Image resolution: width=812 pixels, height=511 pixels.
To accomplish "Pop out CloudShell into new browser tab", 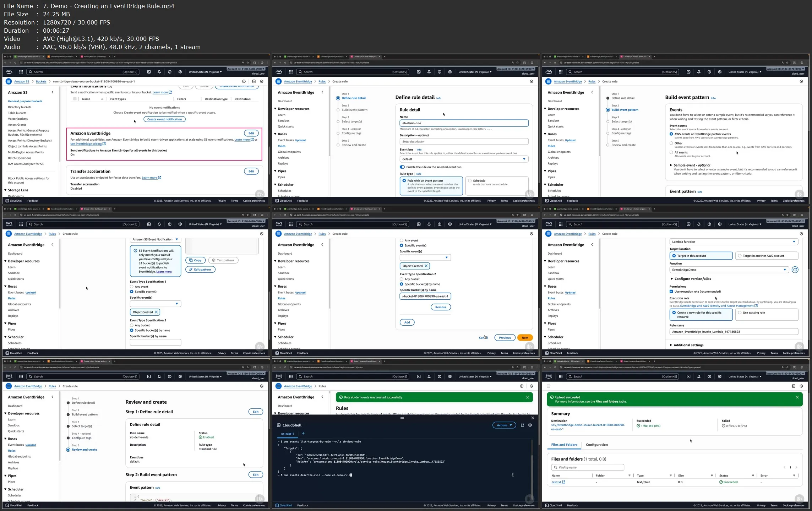I will [x=522, y=425].
